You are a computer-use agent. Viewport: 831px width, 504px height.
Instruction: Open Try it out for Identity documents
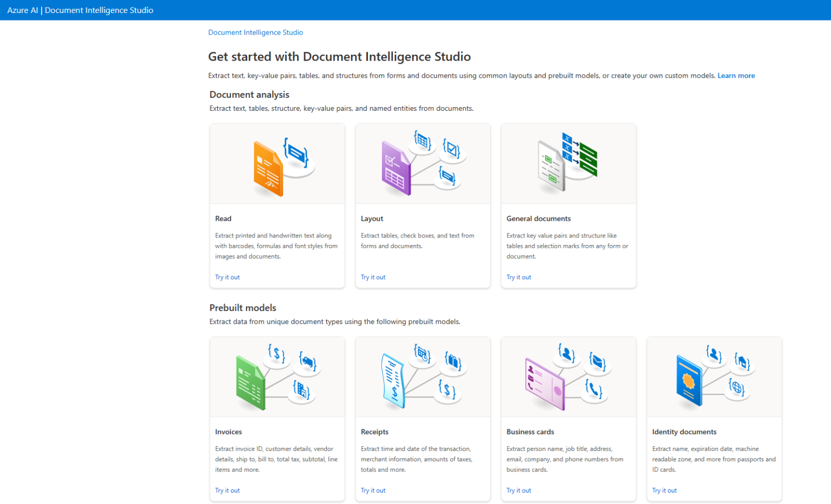tap(664, 490)
